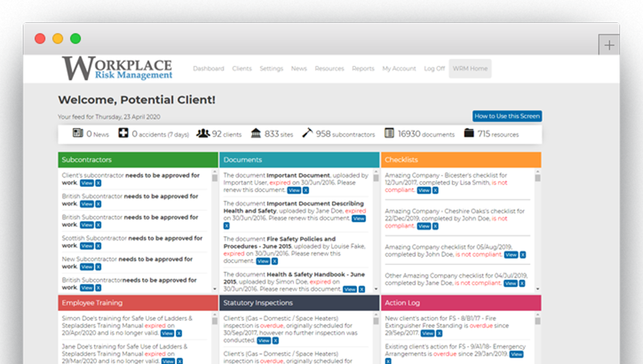Click the Employee Training panel header
643x364 pixels.
(138, 303)
